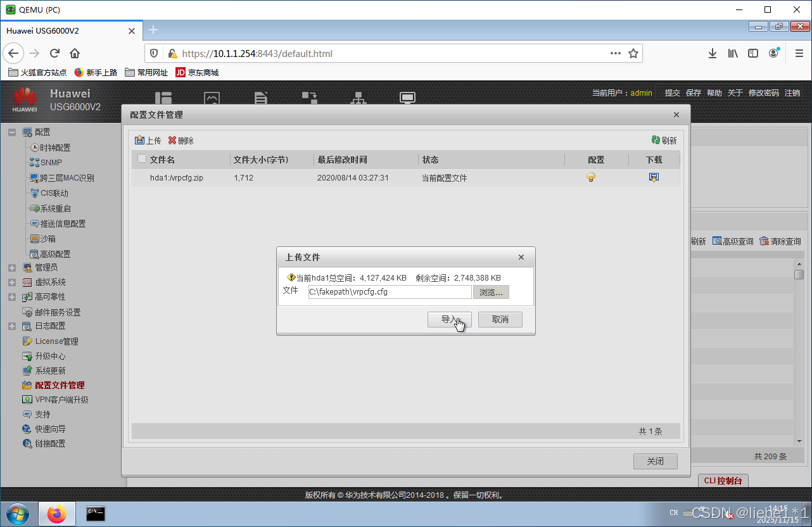Open the 配置文件管理 sidebar link
The width and height of the screenshot is (812, 527).
coord(60,385)
